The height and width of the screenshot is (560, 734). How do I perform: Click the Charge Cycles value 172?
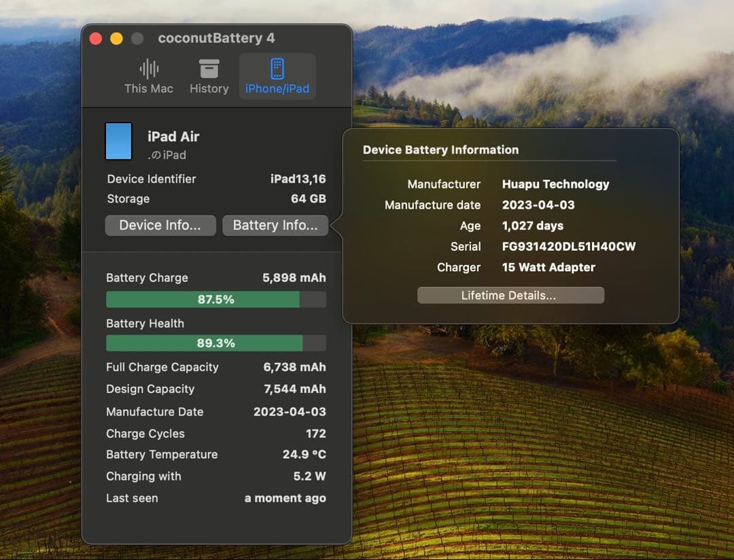pos(318,433)
